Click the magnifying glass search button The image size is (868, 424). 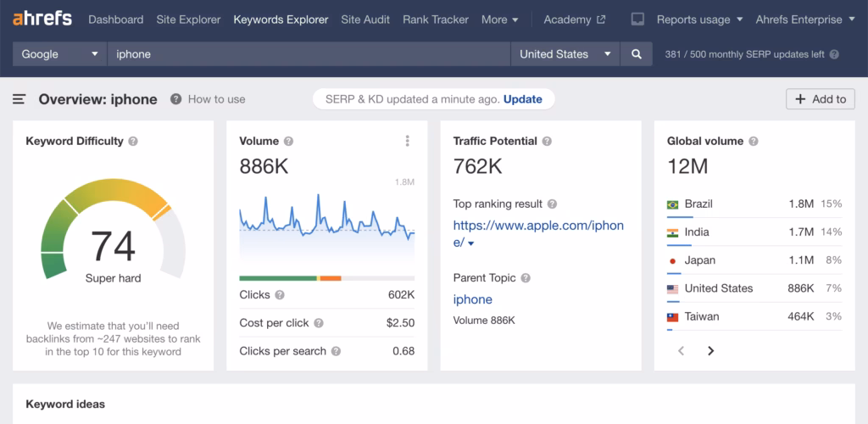[x=636, y=54]
